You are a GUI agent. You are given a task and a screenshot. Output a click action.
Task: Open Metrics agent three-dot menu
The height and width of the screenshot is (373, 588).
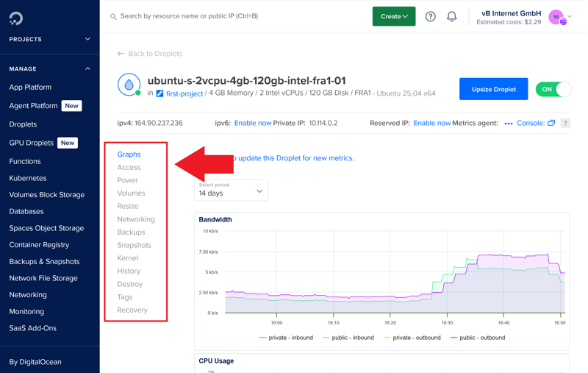tap(508, 124)
